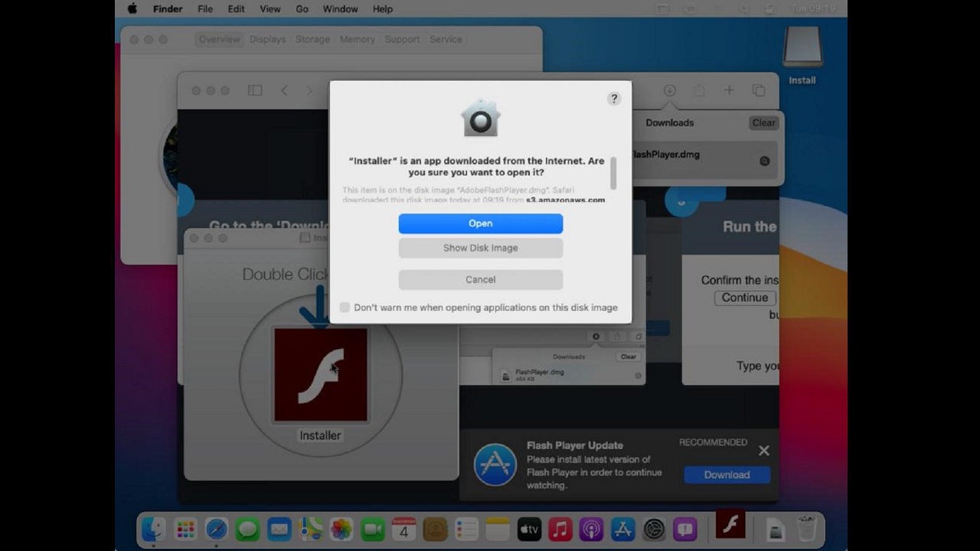Toggle the Safari sidebar button
The width and height of the screenshot is (980, 551).
(x=255, y=90)
